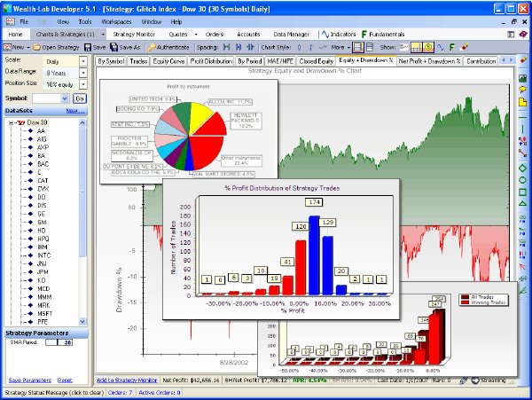Toggle the green F button in Show group
532x400 pixels.
[x=452, y=47]
